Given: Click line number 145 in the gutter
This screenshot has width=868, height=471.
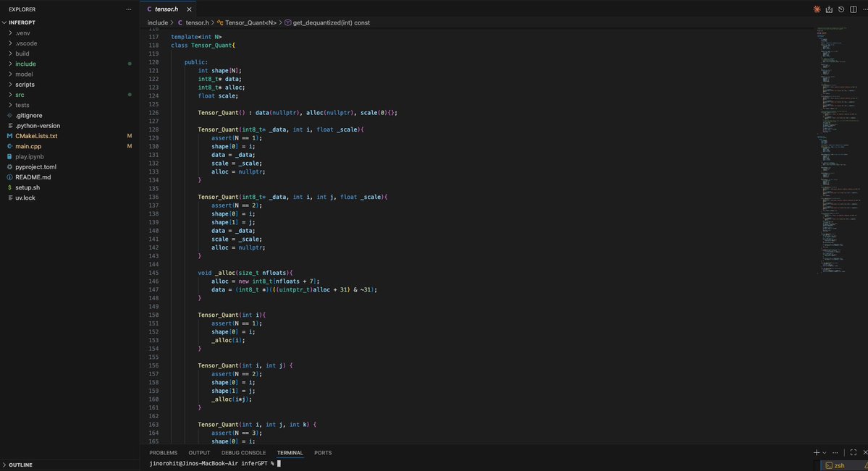Looking at the screenshot, I should (153, 273).
